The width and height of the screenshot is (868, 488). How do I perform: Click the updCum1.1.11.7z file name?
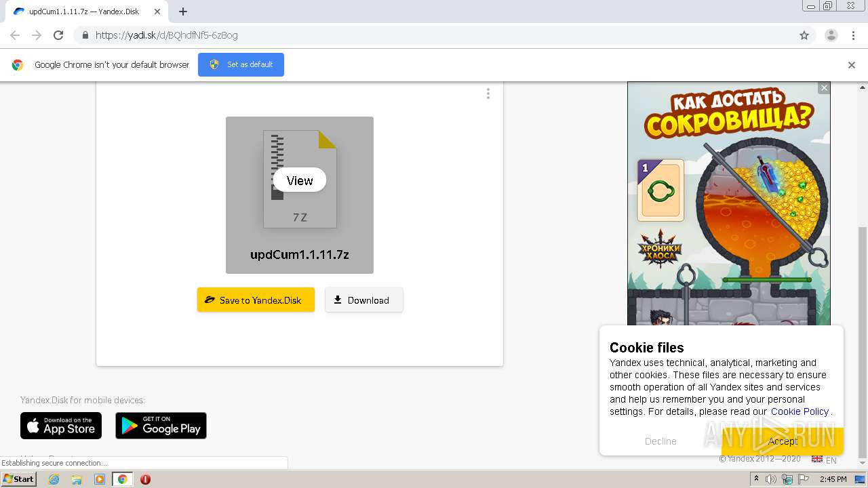300,255
